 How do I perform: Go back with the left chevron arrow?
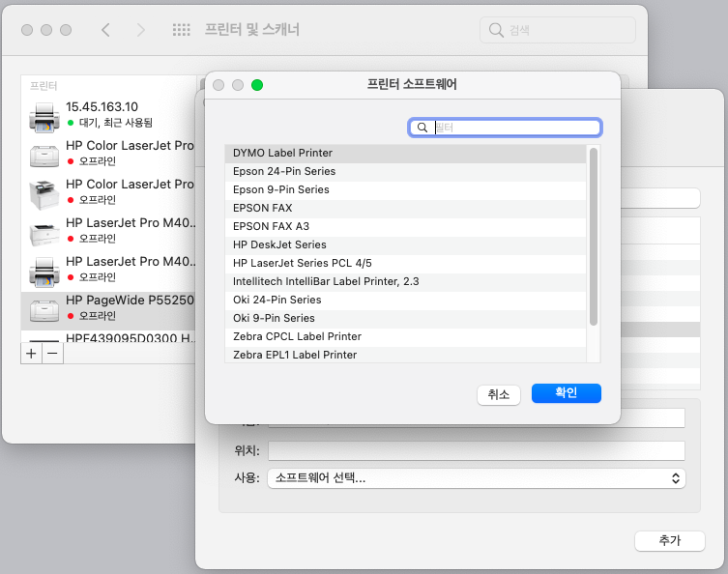[105, 30]
